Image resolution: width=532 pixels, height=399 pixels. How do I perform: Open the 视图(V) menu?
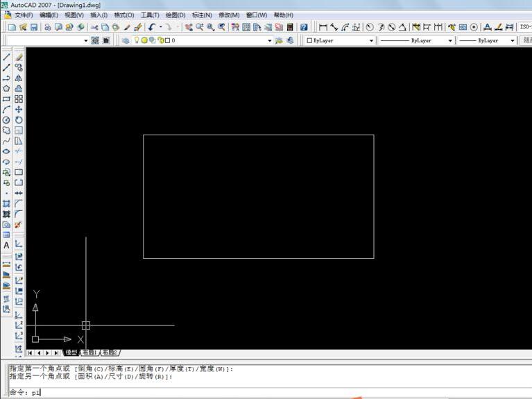tap(74, 15)
